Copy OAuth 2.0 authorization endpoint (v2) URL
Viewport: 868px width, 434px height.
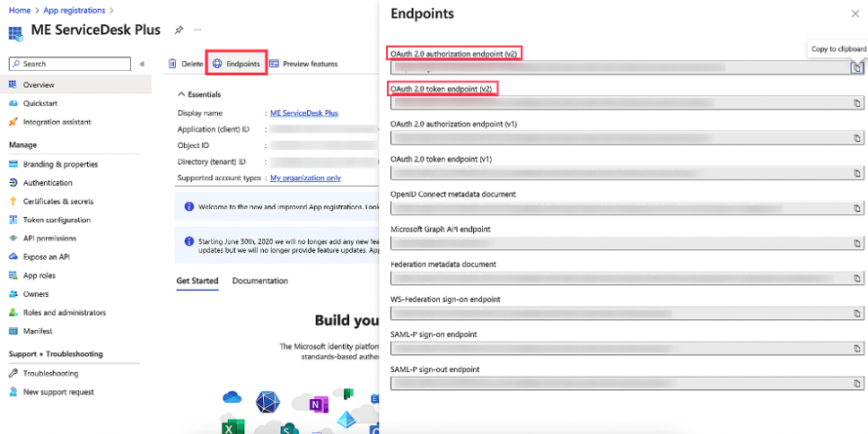click(856, 68)
